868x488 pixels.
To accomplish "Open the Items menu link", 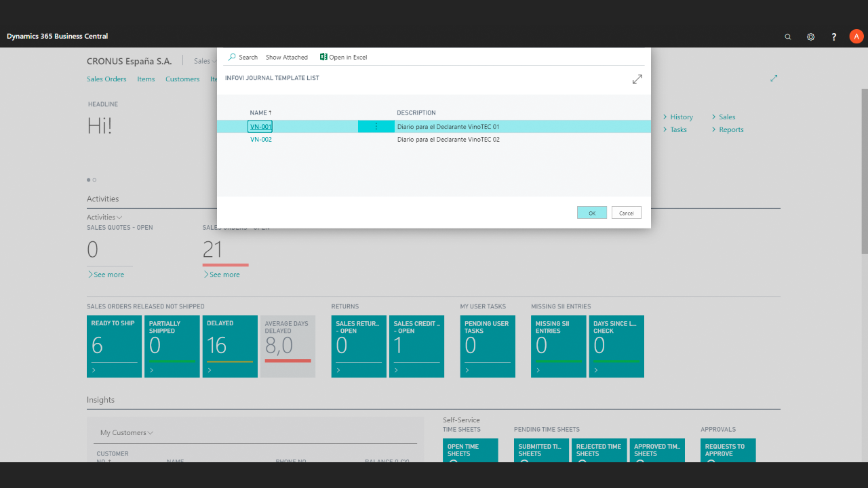I will tap(146, 79).
